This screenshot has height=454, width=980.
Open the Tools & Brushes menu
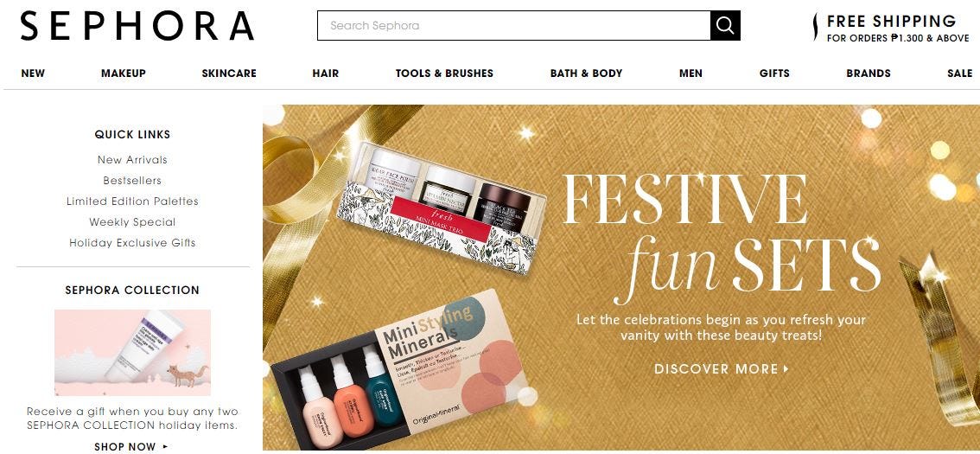click(444, 74)
